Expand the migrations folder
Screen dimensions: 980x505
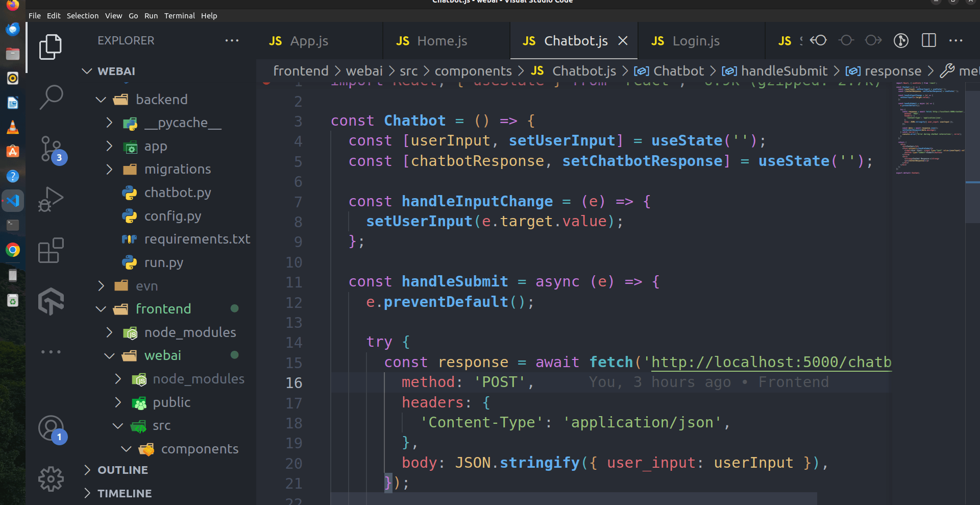click(109, 169)
